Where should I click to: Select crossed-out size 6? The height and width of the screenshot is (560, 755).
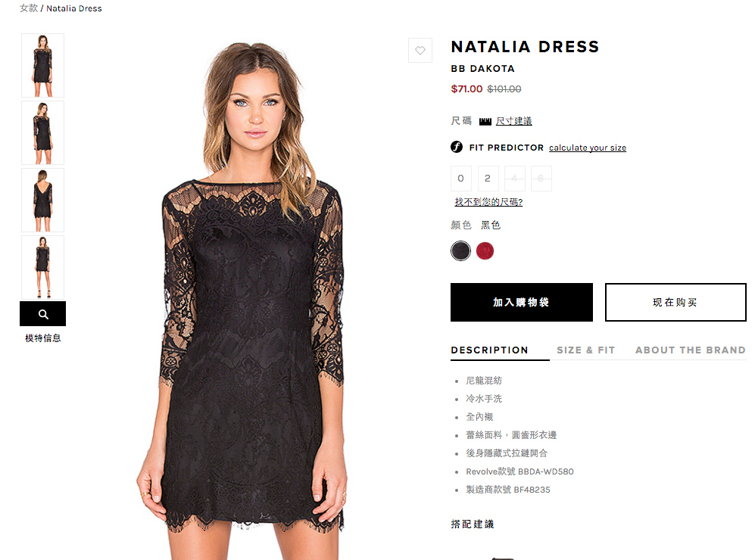pyautogui.click(x=541, y=179)
